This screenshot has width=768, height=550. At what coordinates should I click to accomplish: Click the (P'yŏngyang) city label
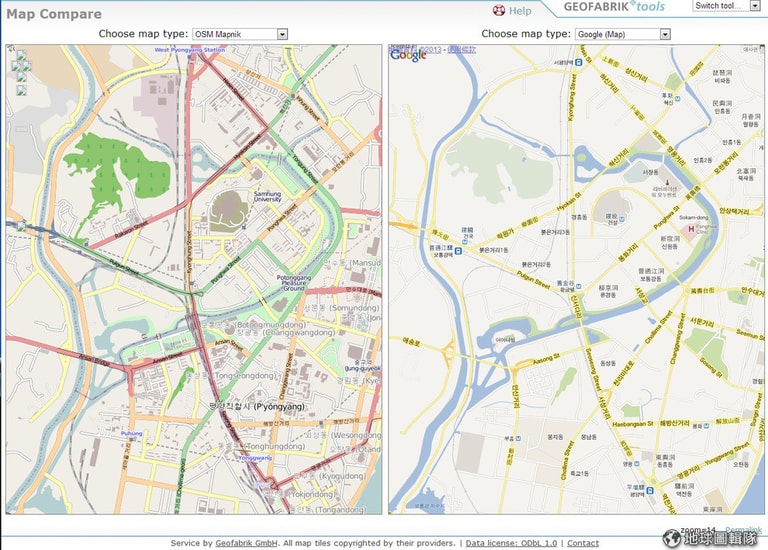point(279,407)
